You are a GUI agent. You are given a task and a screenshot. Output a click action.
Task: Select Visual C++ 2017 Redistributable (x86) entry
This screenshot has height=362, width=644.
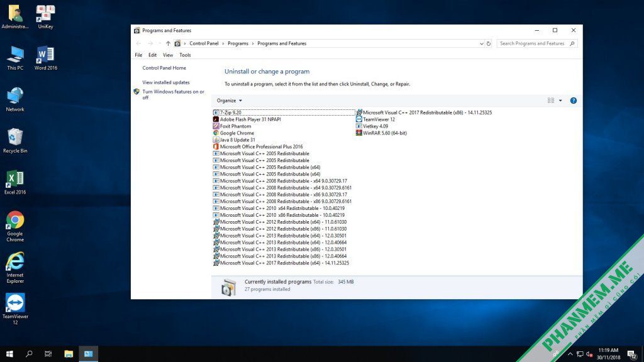[x=424, y=112]
